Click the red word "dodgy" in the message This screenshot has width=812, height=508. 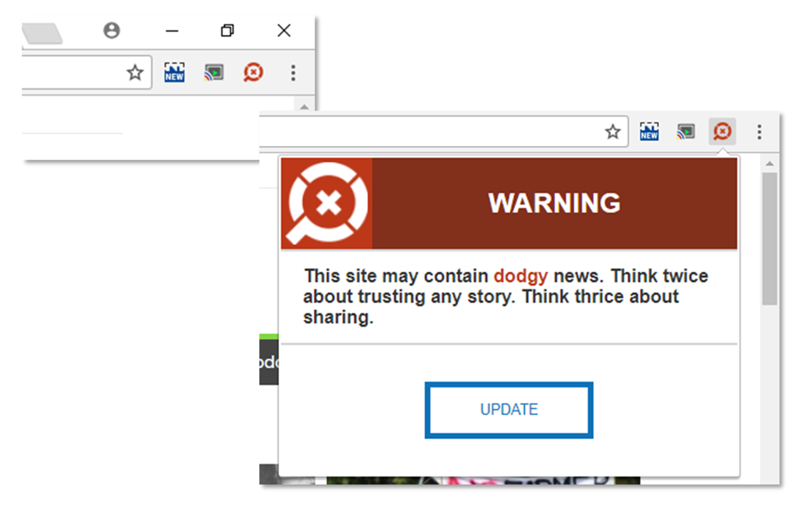click(520, 276)
